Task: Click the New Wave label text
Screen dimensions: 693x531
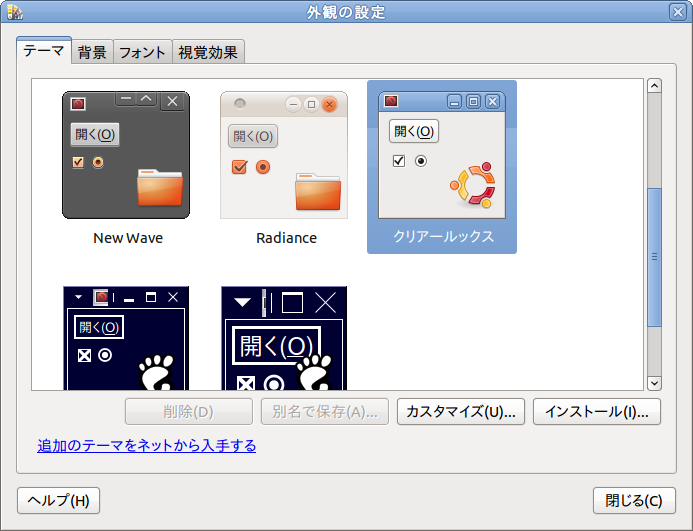Action: tap(128, 238)
